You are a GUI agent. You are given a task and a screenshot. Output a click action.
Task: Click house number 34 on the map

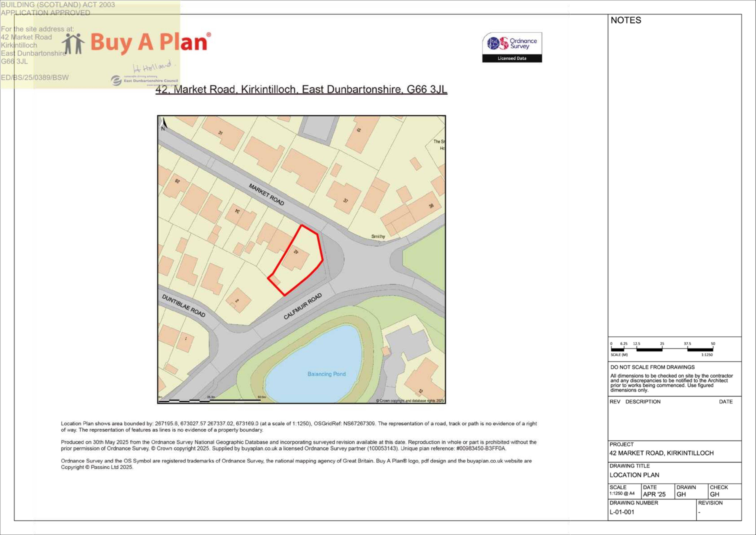pos(237,211)
